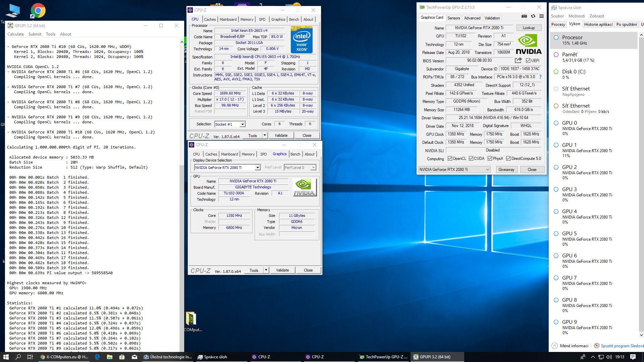
Task: Open the Action Center notifications icon
Action: tap(633, 357)
